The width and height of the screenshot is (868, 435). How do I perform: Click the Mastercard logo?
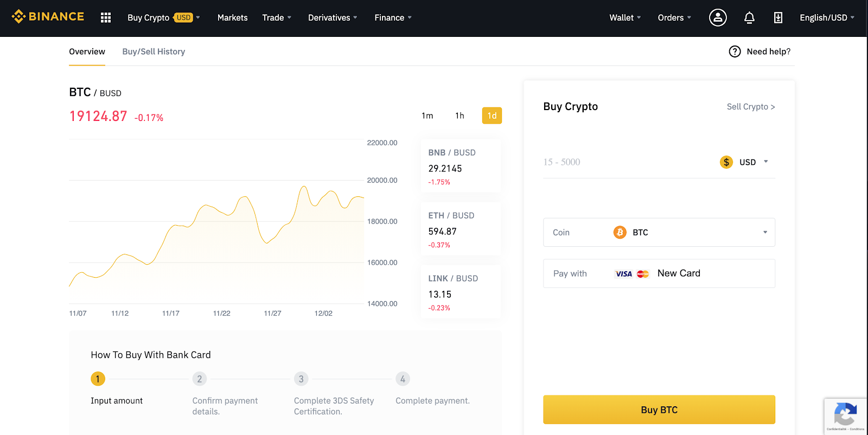(x=643, y=274)
